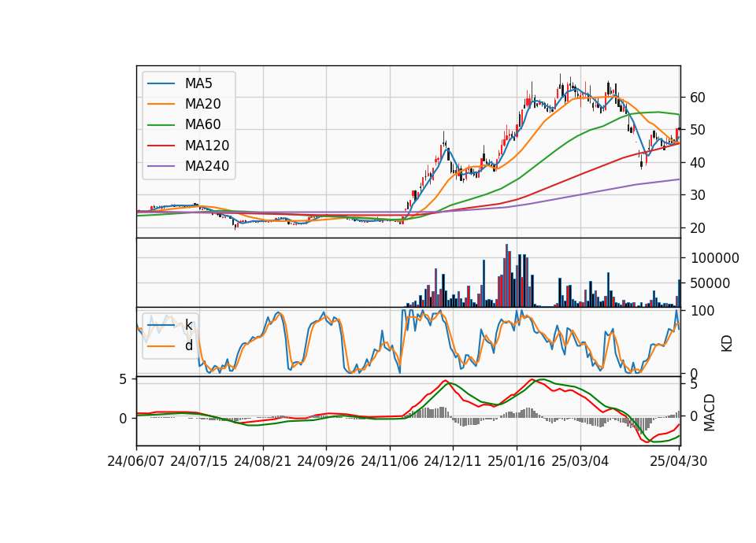
Task: Click the left MACD axis value 0
Action: [123, 419]
